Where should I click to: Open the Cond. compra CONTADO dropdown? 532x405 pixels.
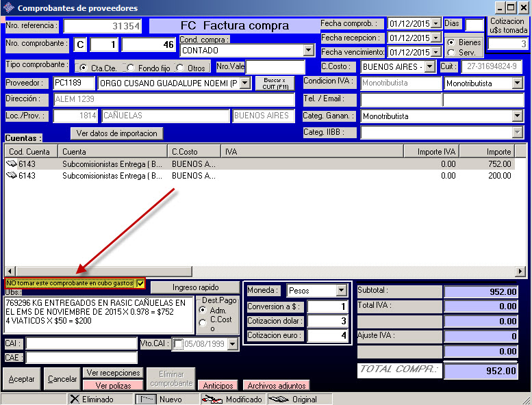click(x=308, y=50)
